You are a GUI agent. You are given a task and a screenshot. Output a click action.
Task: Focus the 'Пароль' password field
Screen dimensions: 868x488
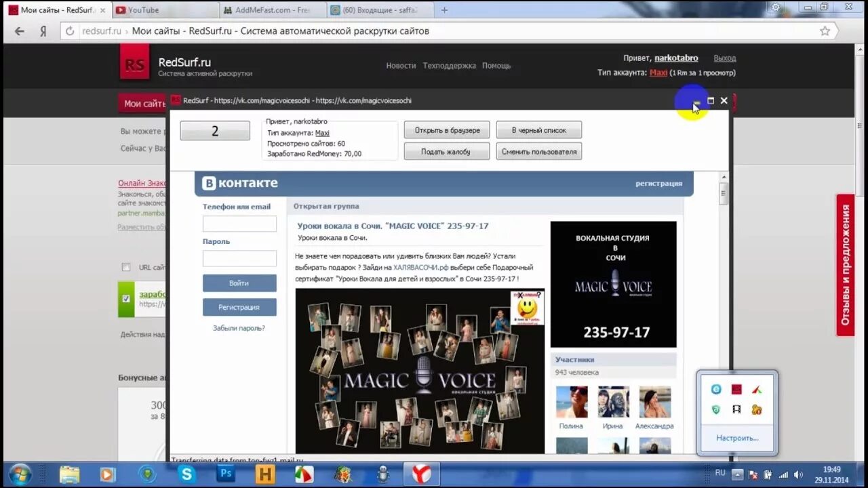239,259
